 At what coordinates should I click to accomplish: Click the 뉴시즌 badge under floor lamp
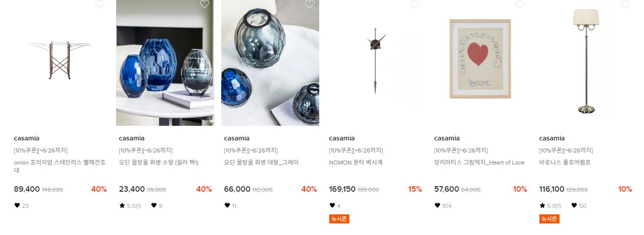tap(549, 219)
